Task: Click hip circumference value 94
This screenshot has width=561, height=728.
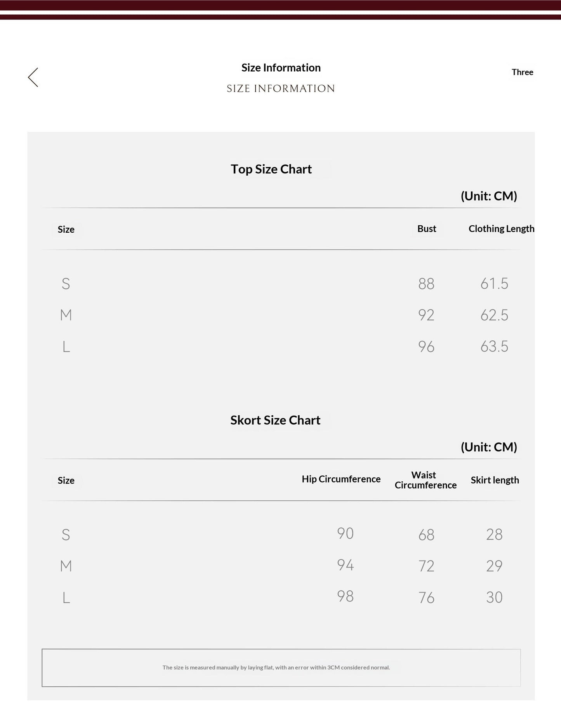Action: (345, 565)
